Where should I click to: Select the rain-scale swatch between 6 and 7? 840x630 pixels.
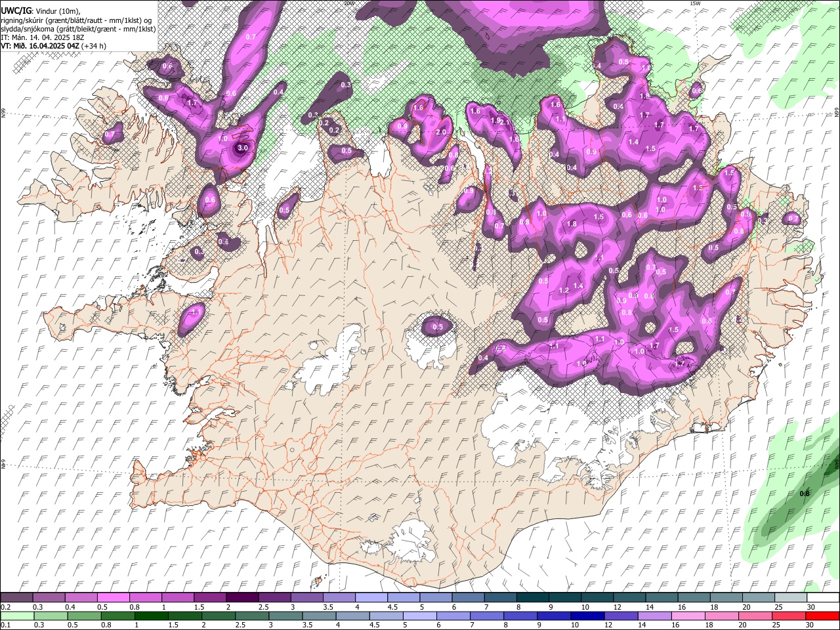click(452, 616)
